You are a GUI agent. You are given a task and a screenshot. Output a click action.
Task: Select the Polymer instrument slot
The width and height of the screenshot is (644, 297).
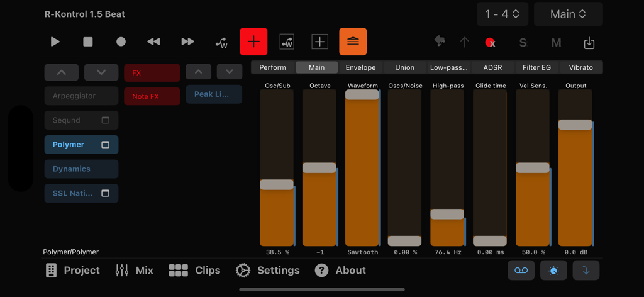pos(81,145)
